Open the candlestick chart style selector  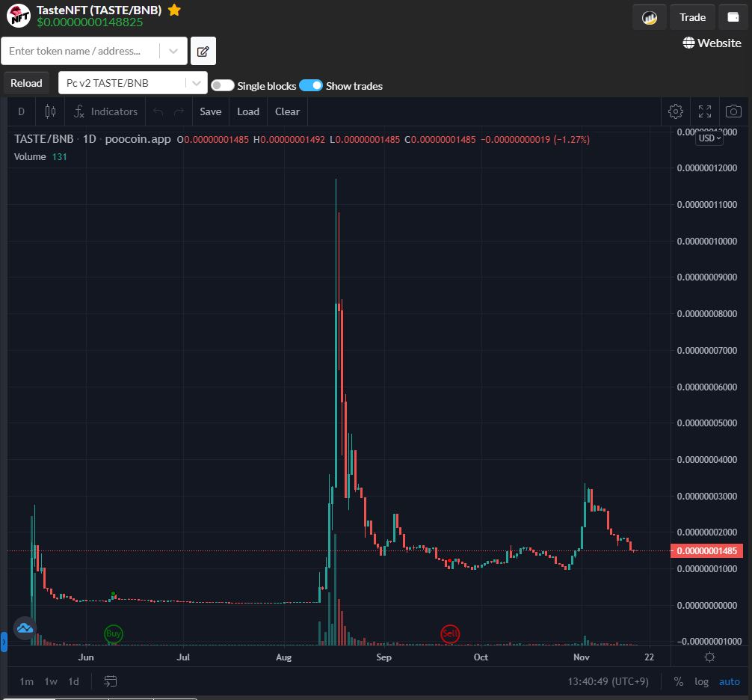(50, 111)
